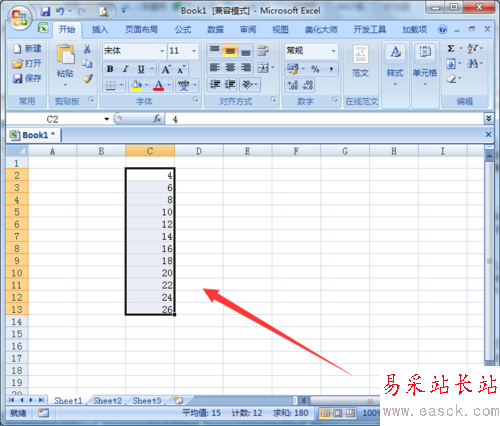500x426 pixels.
Task: Apply the yellow fill color
Action: point(136,86)
